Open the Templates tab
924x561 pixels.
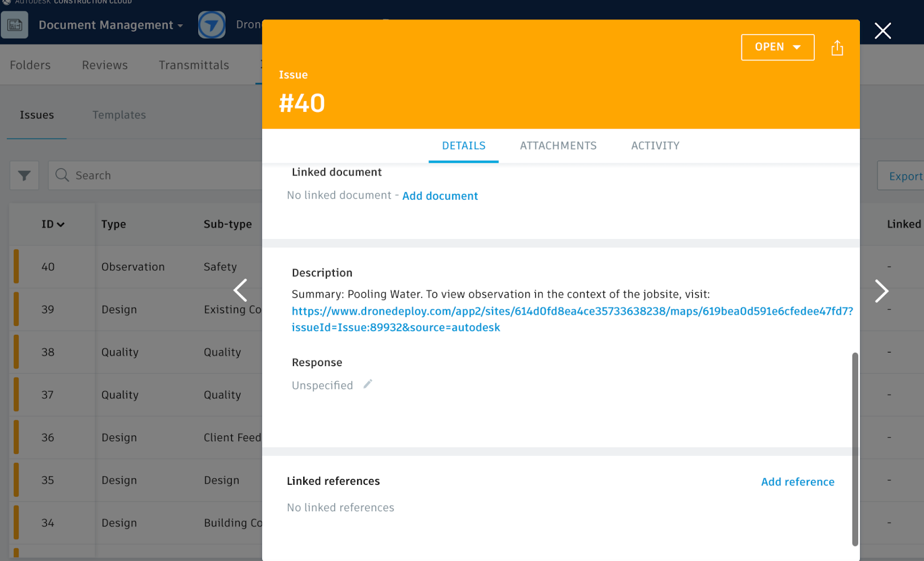click(119, 115)
